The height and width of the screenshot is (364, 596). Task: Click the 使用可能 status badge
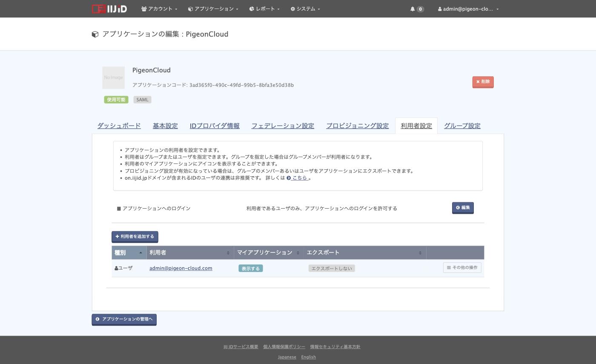116,100
